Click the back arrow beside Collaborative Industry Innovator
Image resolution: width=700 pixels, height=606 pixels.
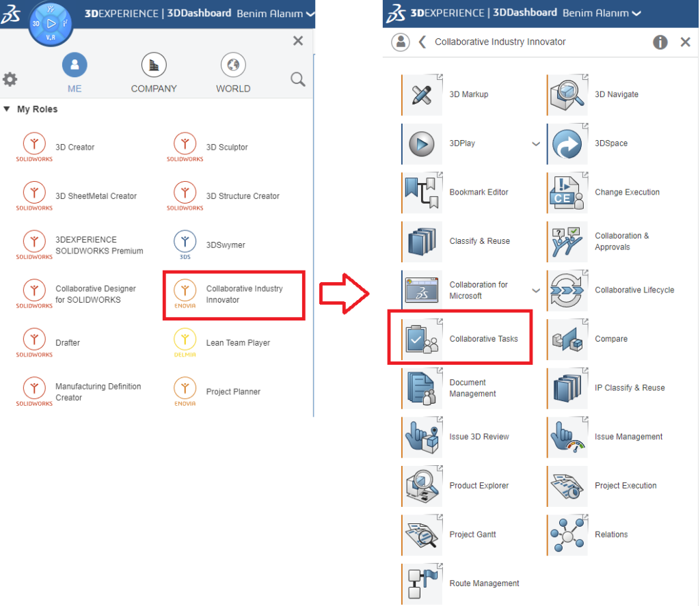point(422,42)
